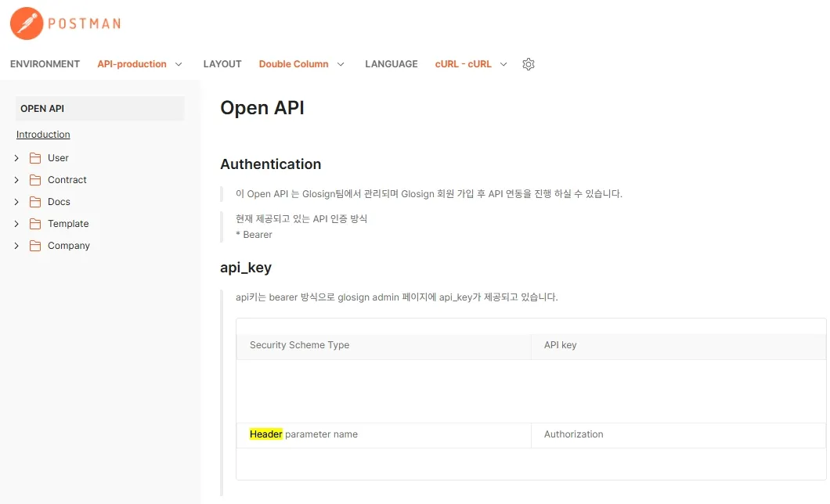
Task: Open the Introduction link
Action: [43, 134]
